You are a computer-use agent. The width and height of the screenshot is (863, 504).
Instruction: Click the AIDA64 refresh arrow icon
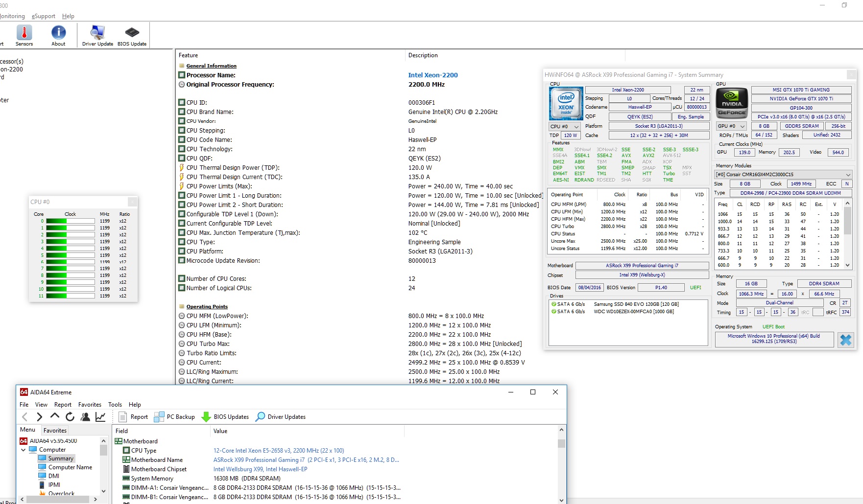(70, 417)
